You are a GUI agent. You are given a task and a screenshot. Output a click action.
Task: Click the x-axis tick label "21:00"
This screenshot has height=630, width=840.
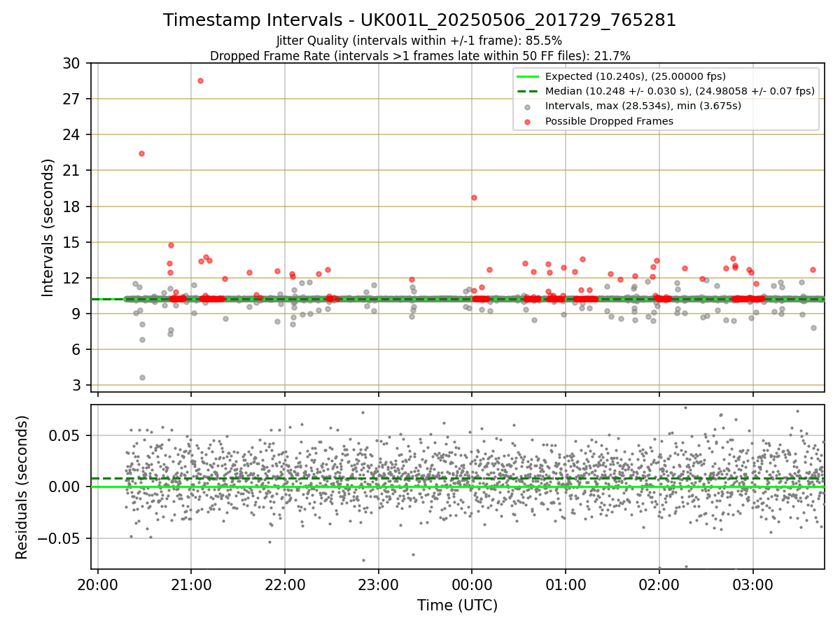pyautogui.click(x=191, y=585)
